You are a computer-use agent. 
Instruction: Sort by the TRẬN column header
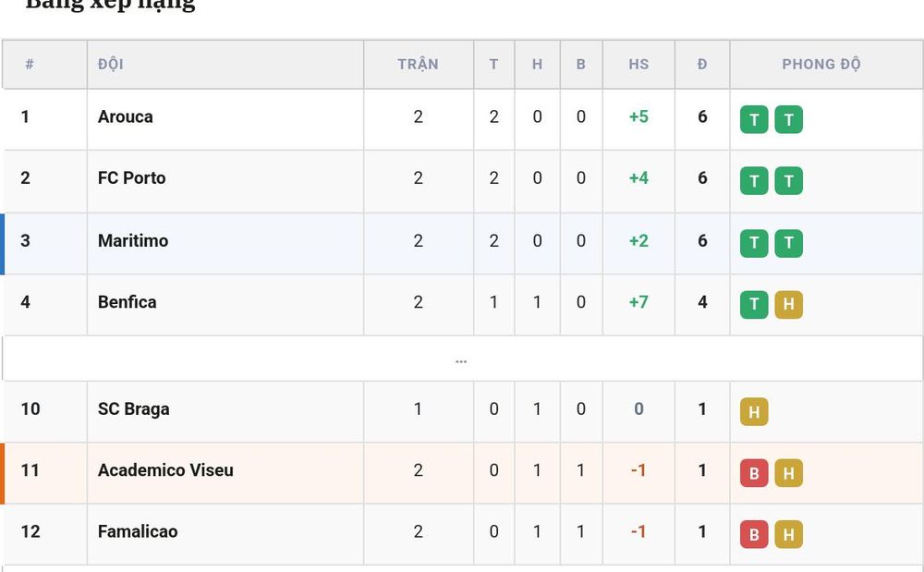[418, 64]
